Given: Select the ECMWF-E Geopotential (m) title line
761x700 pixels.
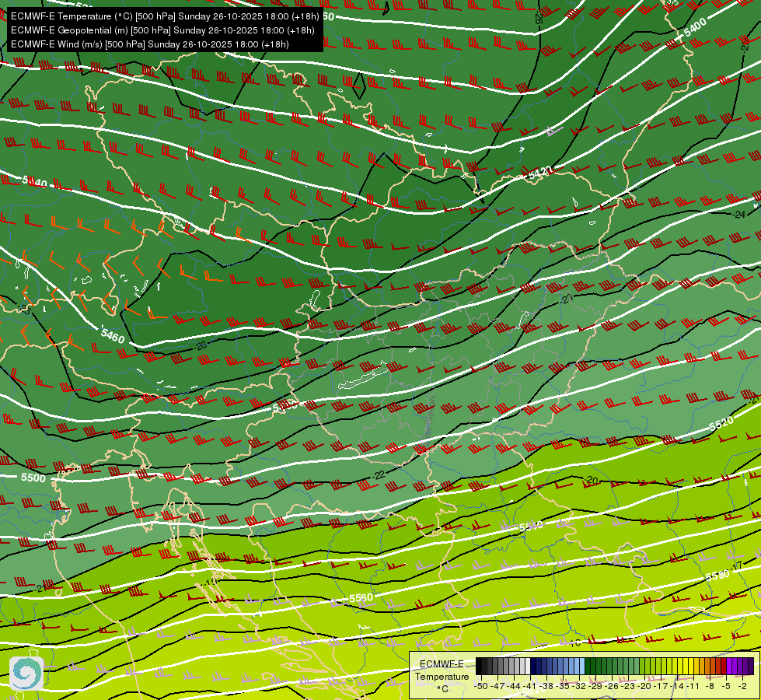Looking at the screenshot, I should point(162,30).
